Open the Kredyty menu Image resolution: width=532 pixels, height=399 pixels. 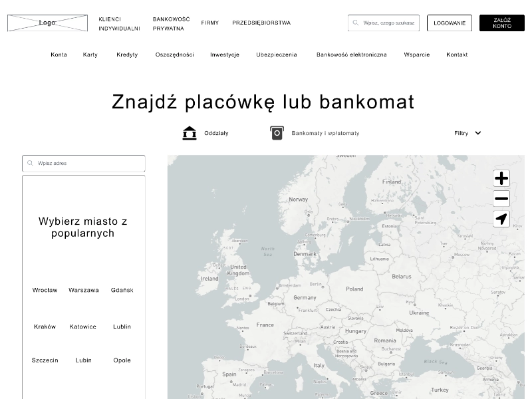click(127, 55)
